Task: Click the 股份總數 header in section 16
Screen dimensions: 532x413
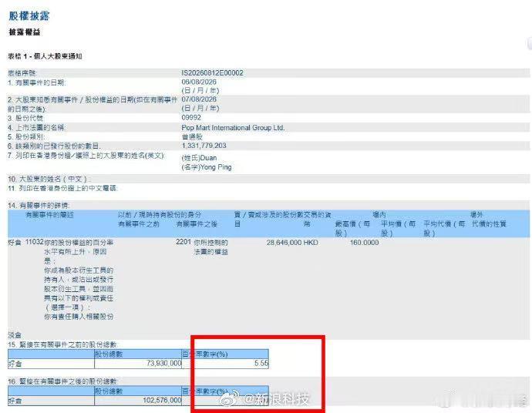Action: 109,391
